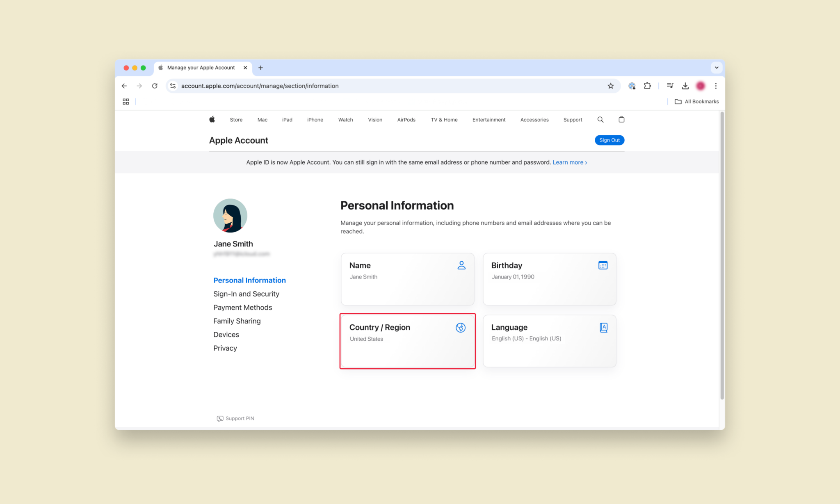
Task: Open Privacy settings
Action: (226, 348)
